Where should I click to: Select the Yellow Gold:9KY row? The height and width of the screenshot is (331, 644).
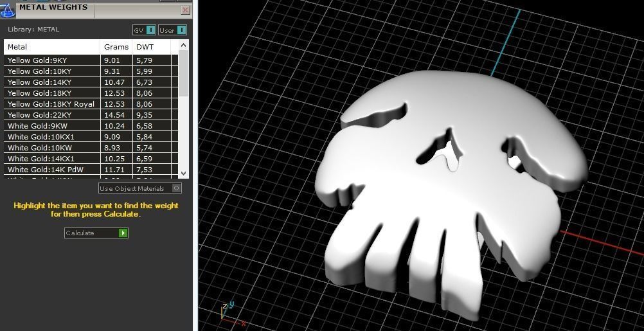(x=91, y=60)
